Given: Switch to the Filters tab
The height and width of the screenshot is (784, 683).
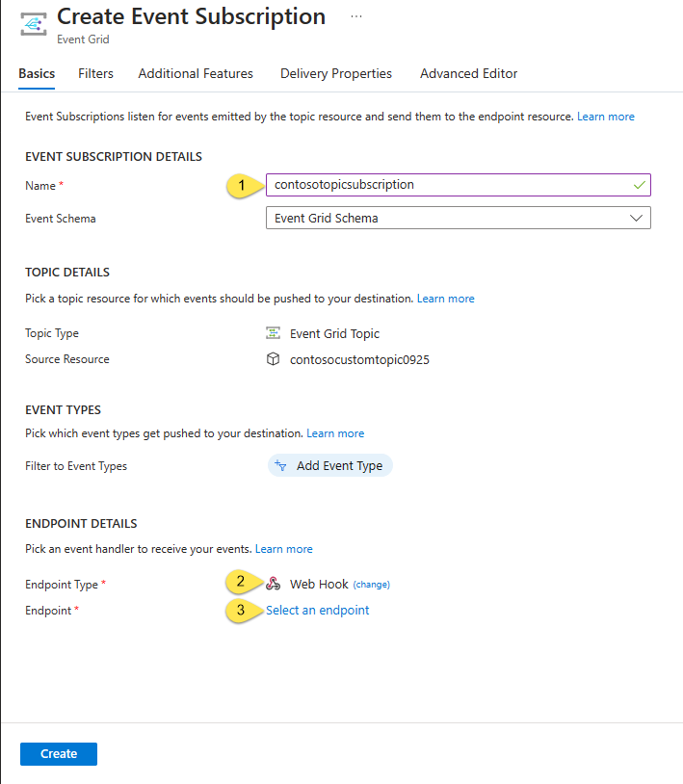Looking at the screenshot, I should click(x=95, y=73).
